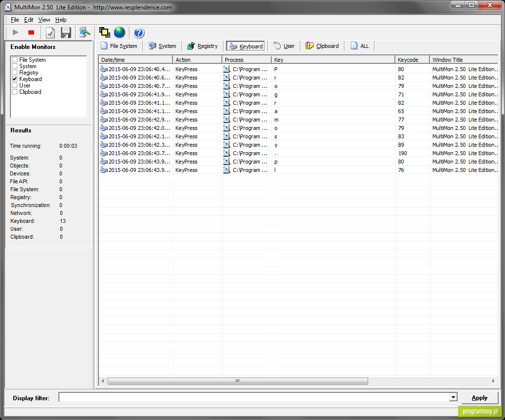Image resolution: width=505 pixels, height=420 pixels.
Task: Click the Apply filter button
Action: (480, 398)
